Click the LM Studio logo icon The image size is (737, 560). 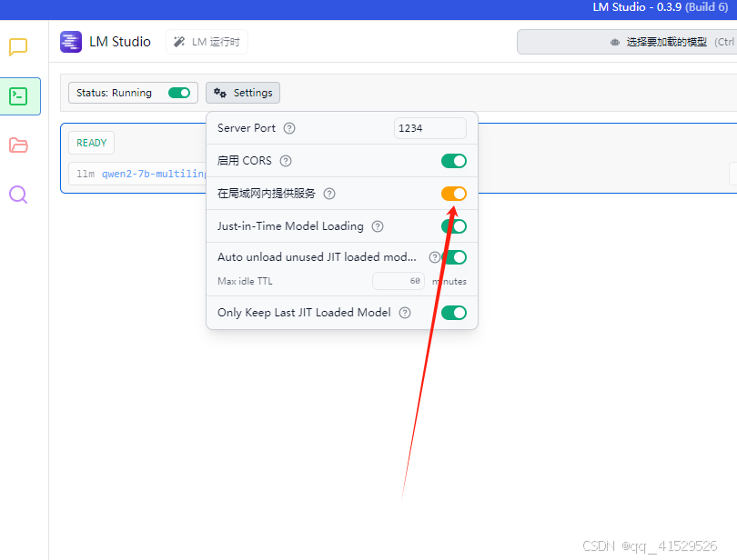pos(71,42)
